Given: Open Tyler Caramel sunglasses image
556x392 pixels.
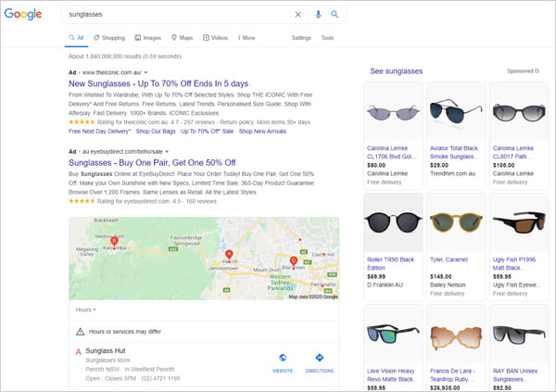Looking at the screenshot, I should point(456,222).
